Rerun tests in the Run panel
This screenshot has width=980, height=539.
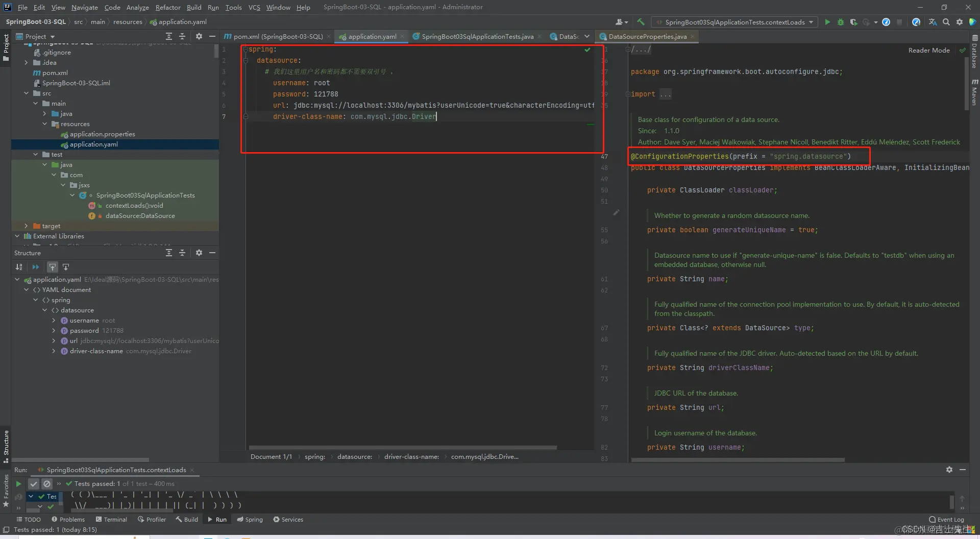(x=18, y=484)
